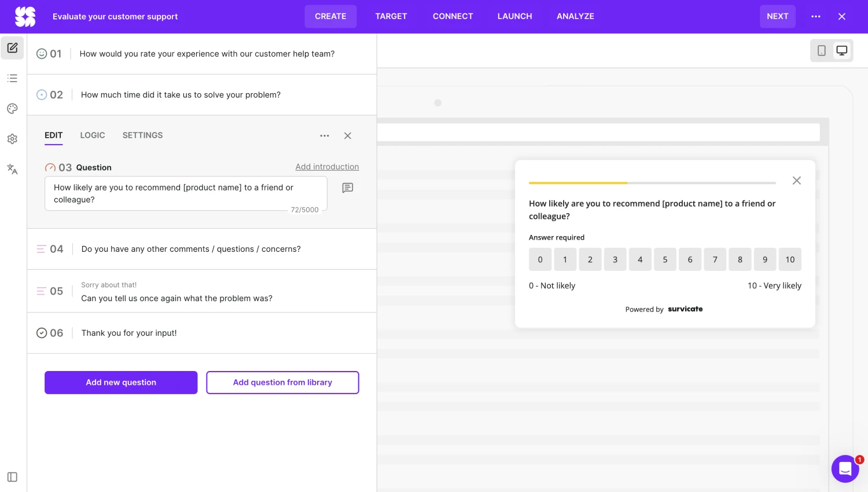The height and width of the screenshot is (492, 868).
Task: Click the question 03 text field
Action: coord(185,193)
